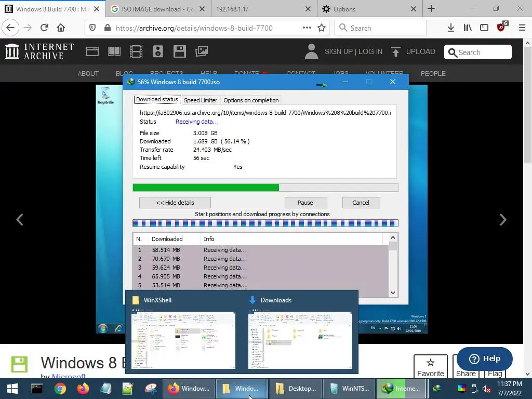
Task: Switch to the Speed Limiter tab
Action: (x=201, y=100)
